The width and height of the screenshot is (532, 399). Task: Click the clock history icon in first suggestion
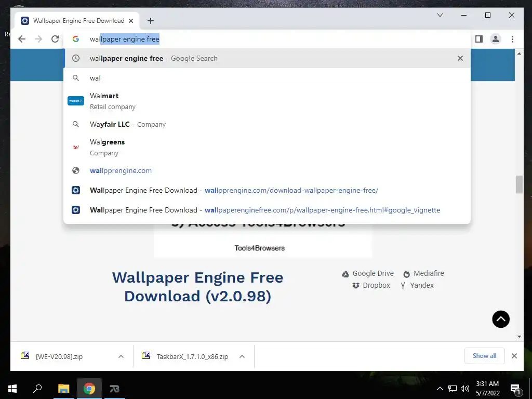[x=76, y=58]
